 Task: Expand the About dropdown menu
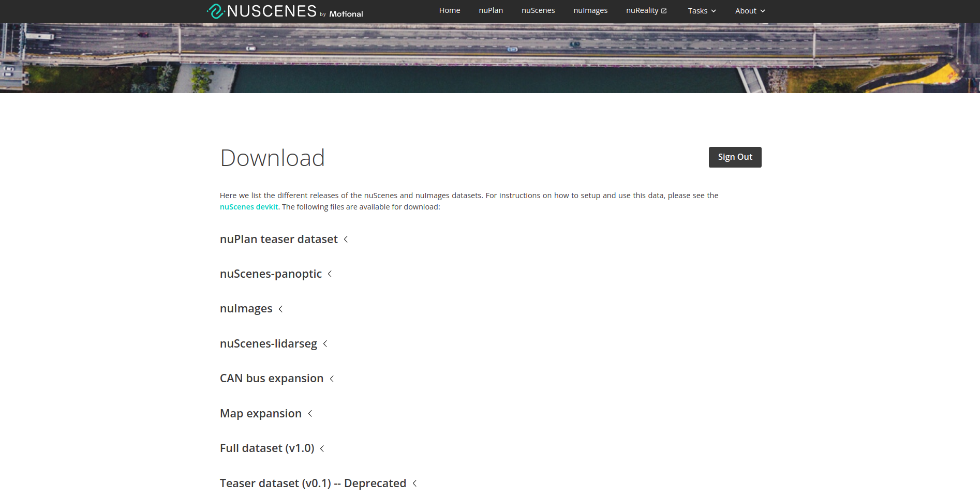click(x=749, y=11)
